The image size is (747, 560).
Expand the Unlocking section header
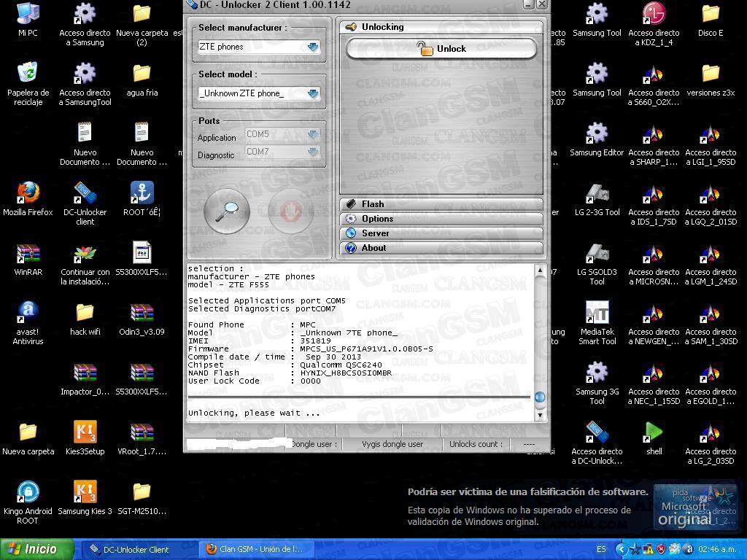coord(441,27)
